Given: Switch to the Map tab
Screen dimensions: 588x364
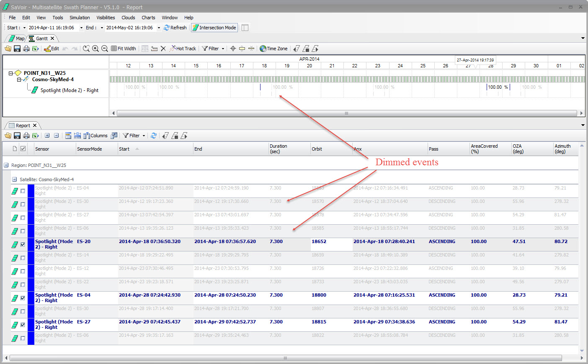Looking at the screenshot, I should [18, 38].
